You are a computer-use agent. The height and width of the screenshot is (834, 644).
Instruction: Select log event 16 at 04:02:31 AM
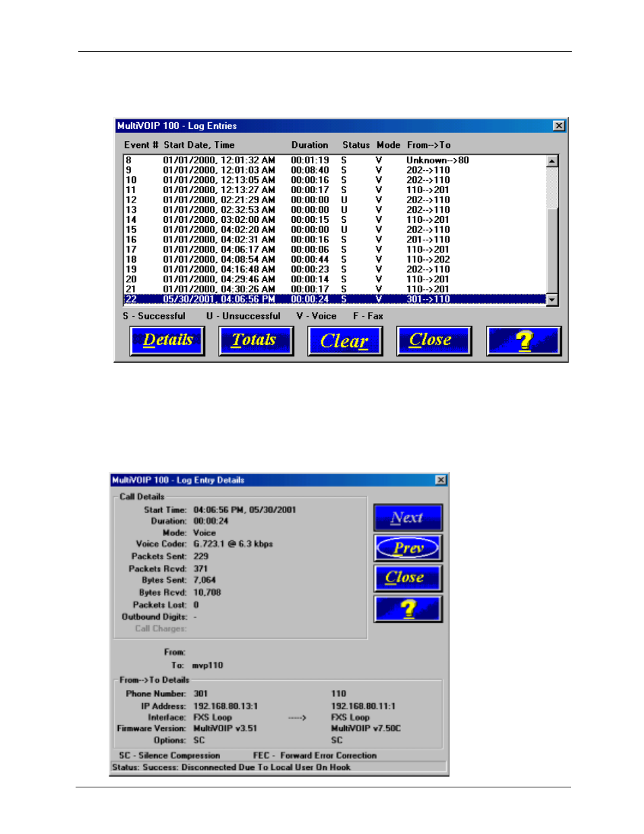point(335,240)
